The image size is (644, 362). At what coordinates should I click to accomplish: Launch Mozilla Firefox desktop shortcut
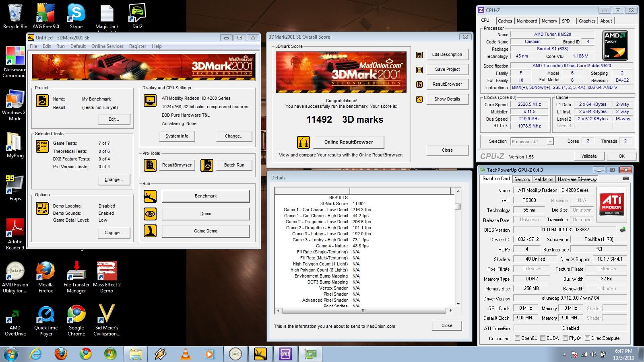pyautogui.click(x=45, y=277)
